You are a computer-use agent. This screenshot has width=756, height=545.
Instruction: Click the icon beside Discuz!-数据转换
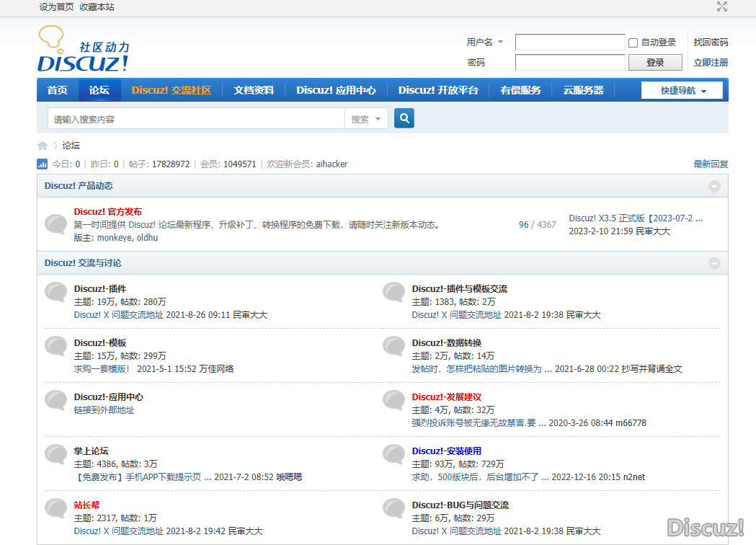pos(393,346)
